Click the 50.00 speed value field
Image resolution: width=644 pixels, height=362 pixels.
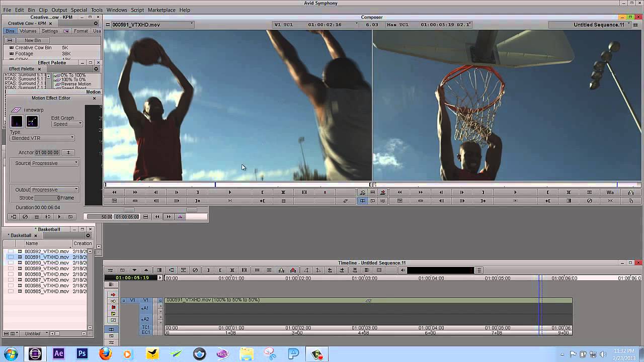100,217
